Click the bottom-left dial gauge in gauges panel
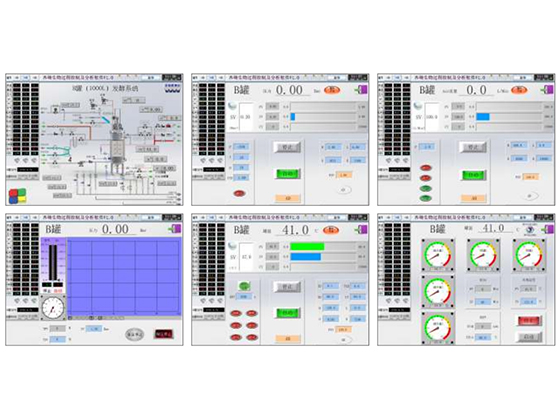 point(438,328)
